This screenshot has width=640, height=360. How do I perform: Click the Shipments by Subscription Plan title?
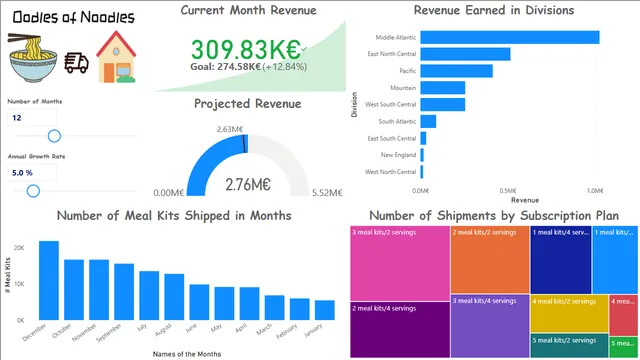tap(494, 216)
